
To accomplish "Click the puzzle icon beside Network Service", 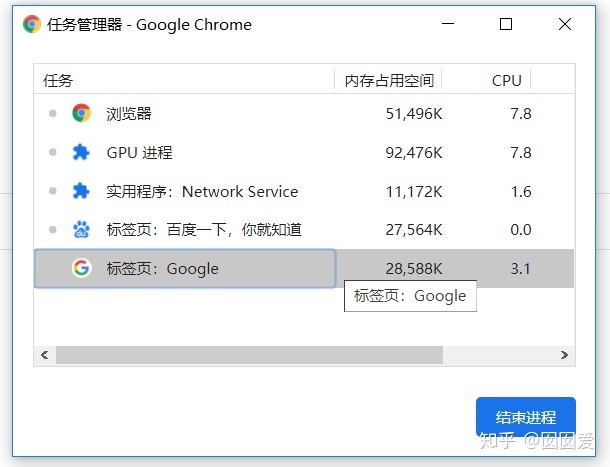I will coord(81,191).
